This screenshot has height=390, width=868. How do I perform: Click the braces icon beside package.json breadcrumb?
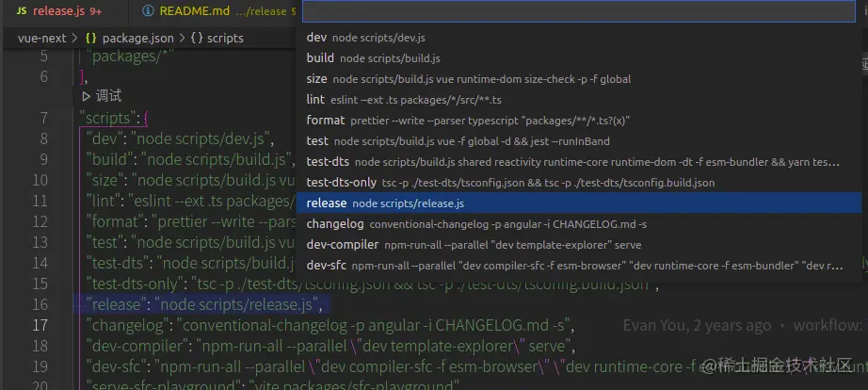pyautogui.click(x=91, y=39)
